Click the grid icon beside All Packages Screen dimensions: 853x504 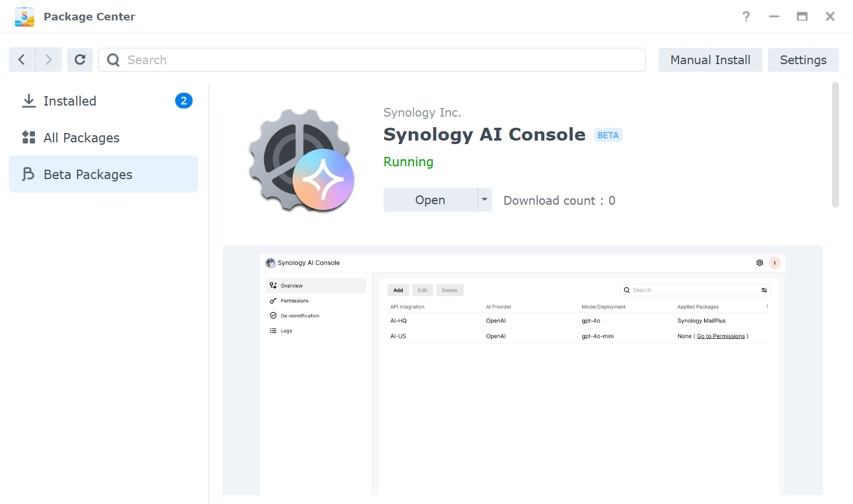click(x=29, y=137)
